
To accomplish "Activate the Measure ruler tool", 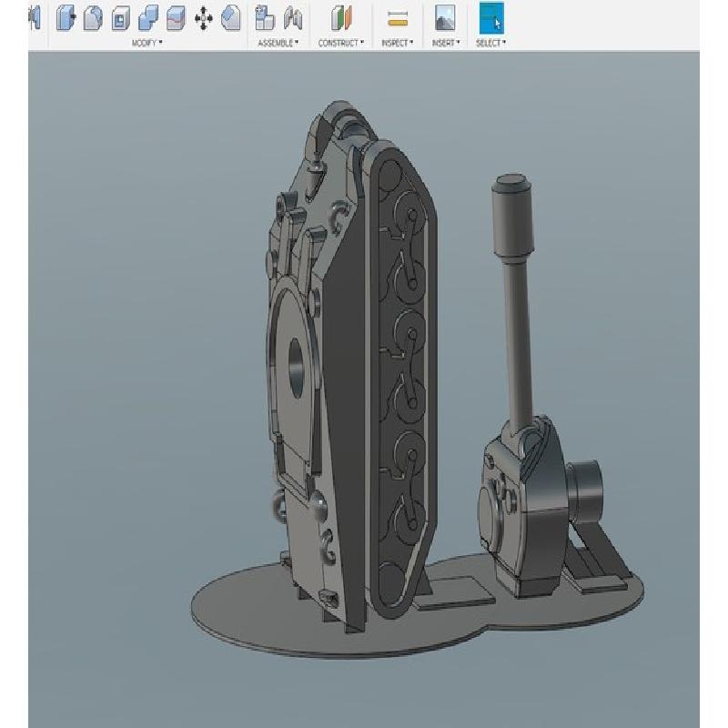I will coord(398,18).
